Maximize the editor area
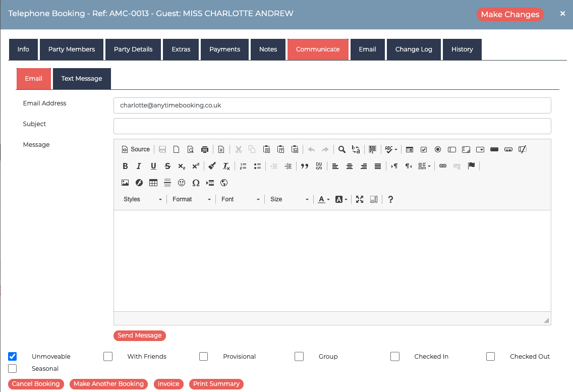The width and height of the screenshot is (573, 392). pos(360,199)
